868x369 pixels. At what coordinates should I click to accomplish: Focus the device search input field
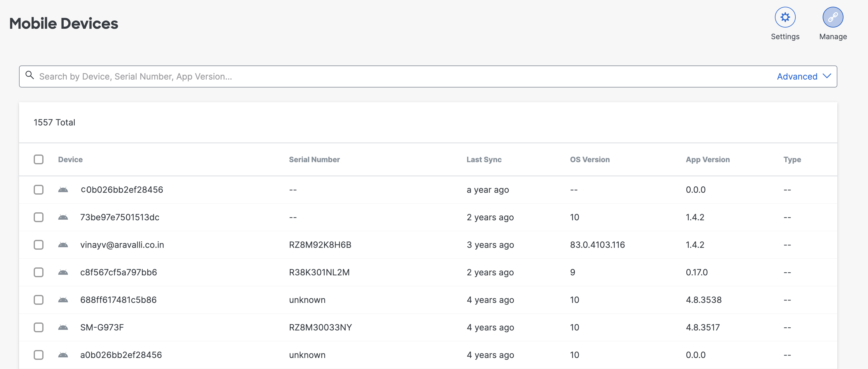404,76
